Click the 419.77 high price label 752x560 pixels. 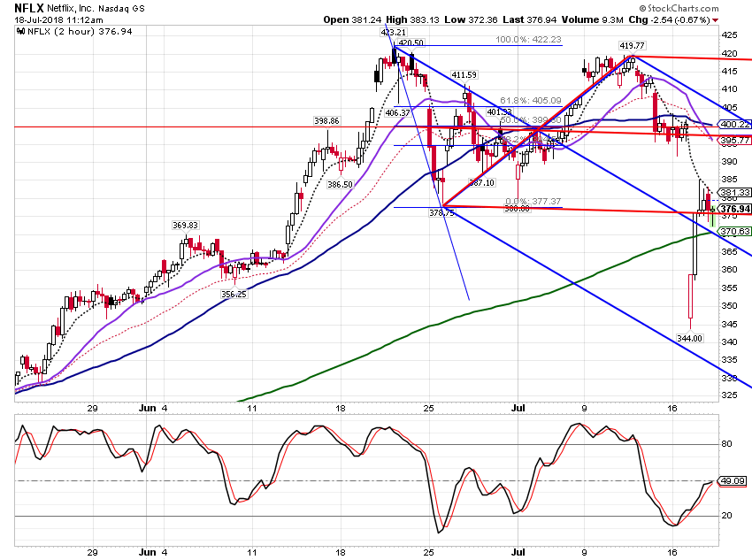pyautogui.click(x=632, y=45)
